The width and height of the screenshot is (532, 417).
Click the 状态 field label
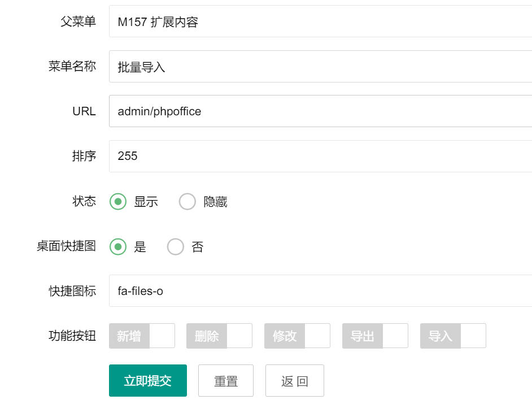tap(84, 201)
